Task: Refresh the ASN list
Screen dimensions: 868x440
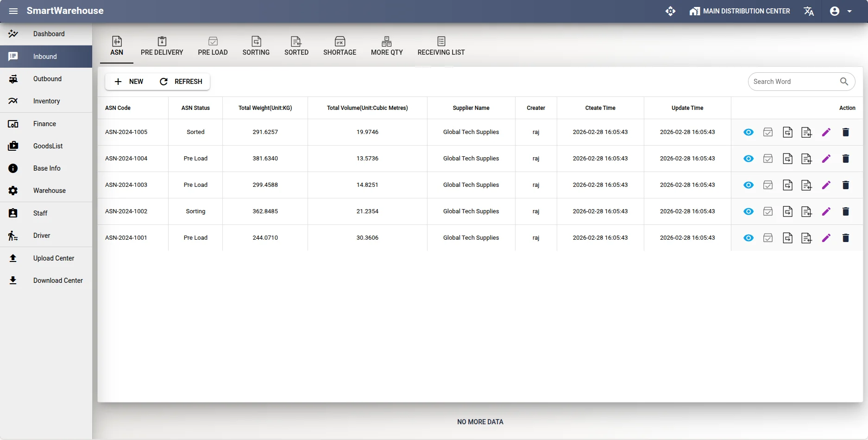Action: coord(181,82)
